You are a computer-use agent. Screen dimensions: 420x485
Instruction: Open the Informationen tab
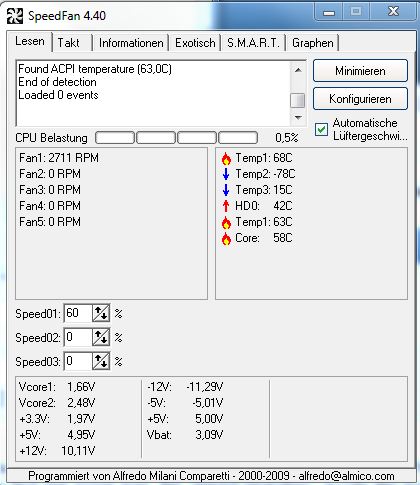[x=131, y=43]
